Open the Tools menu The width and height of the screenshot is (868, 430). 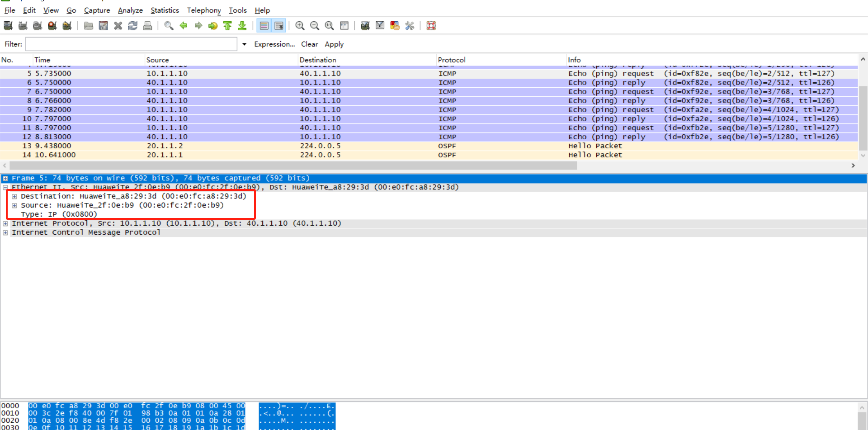(237, 10)
